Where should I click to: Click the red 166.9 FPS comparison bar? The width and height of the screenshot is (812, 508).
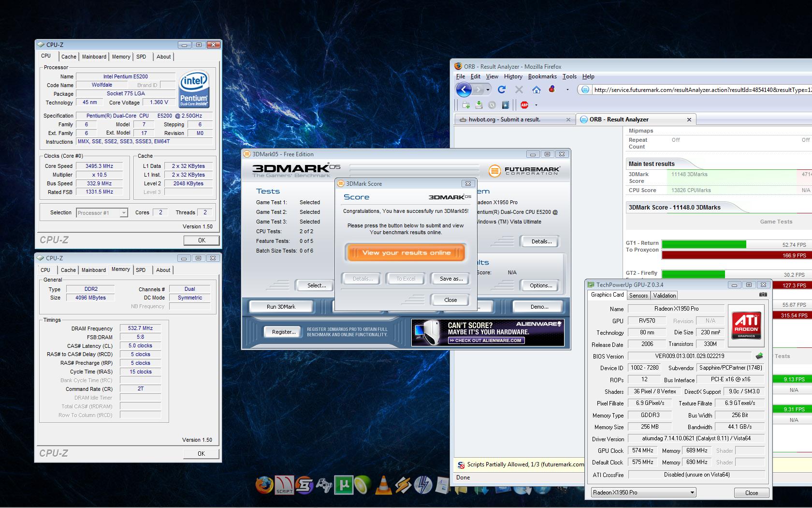click(737, 255)
